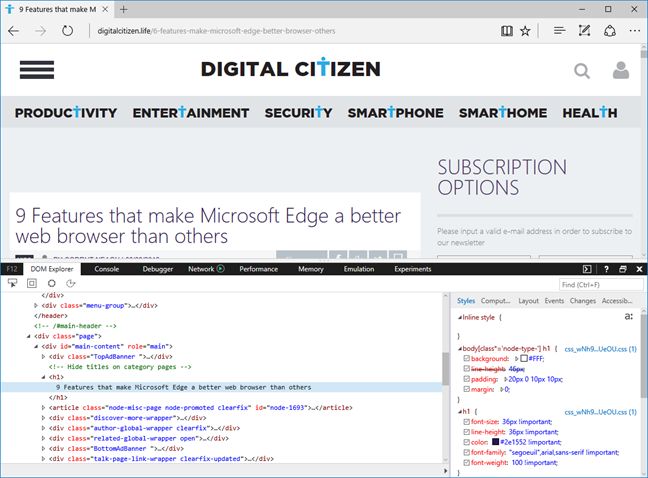This screenshot has height=478, width=648.
Task: Expand the menu-group div node
Action: (x=36, y=306)
